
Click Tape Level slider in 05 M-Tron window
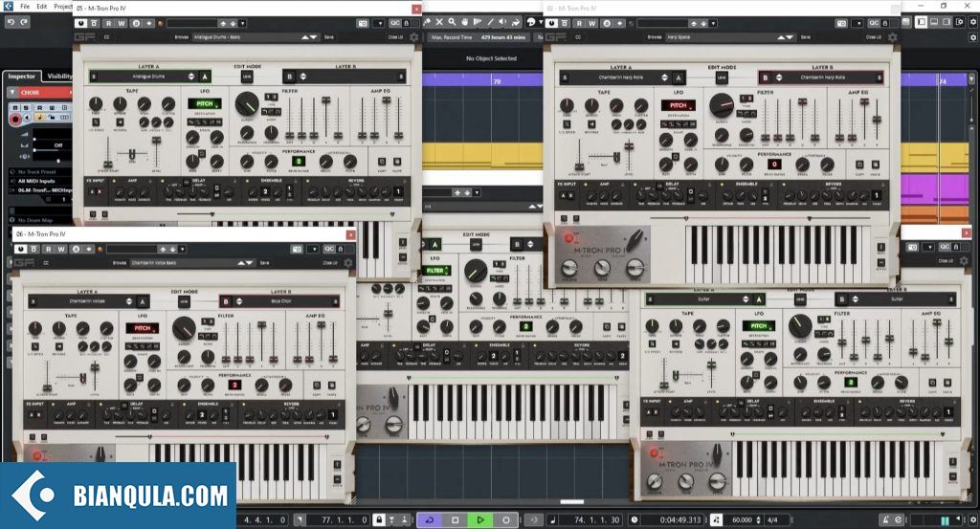156,150
